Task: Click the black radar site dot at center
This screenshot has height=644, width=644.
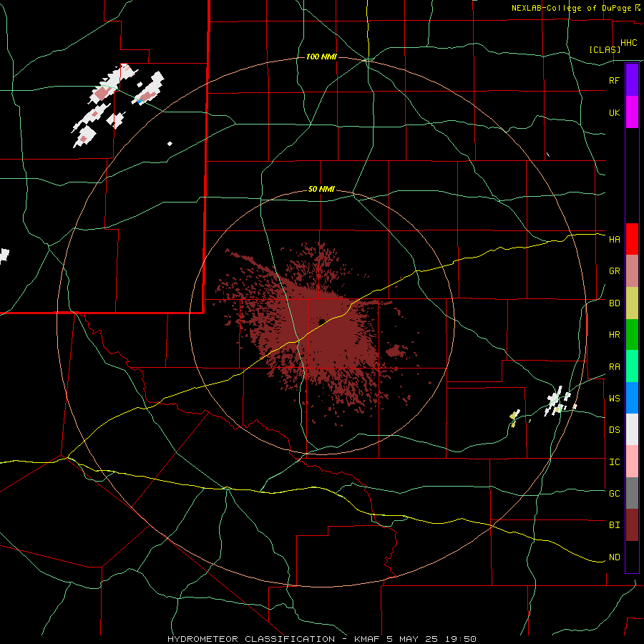Action: point(322,321)
